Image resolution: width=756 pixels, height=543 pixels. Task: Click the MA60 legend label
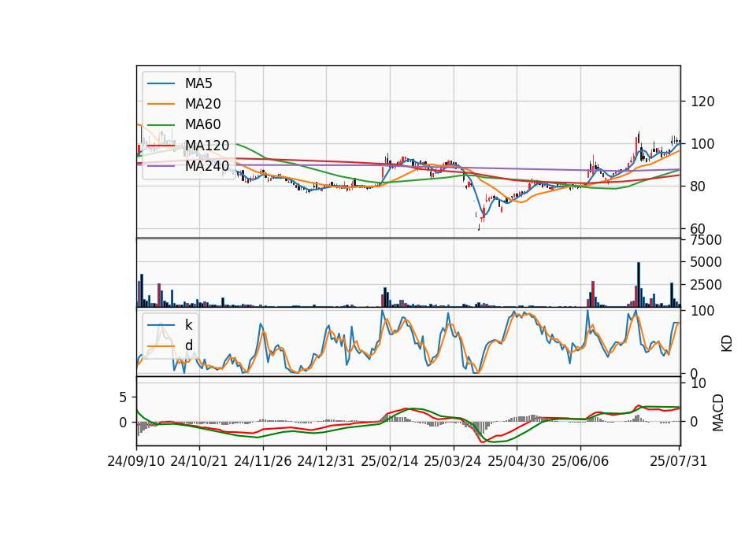[x=202, y=124]
